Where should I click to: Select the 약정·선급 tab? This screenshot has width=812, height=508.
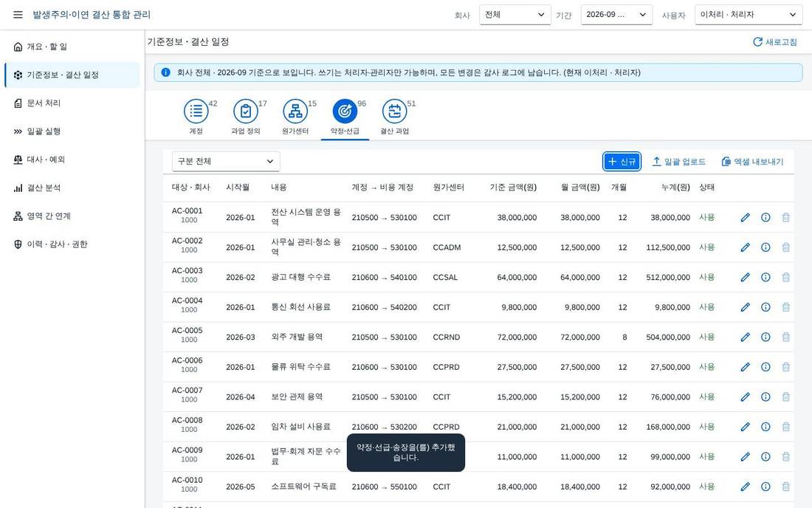click(x=345, y=117)
